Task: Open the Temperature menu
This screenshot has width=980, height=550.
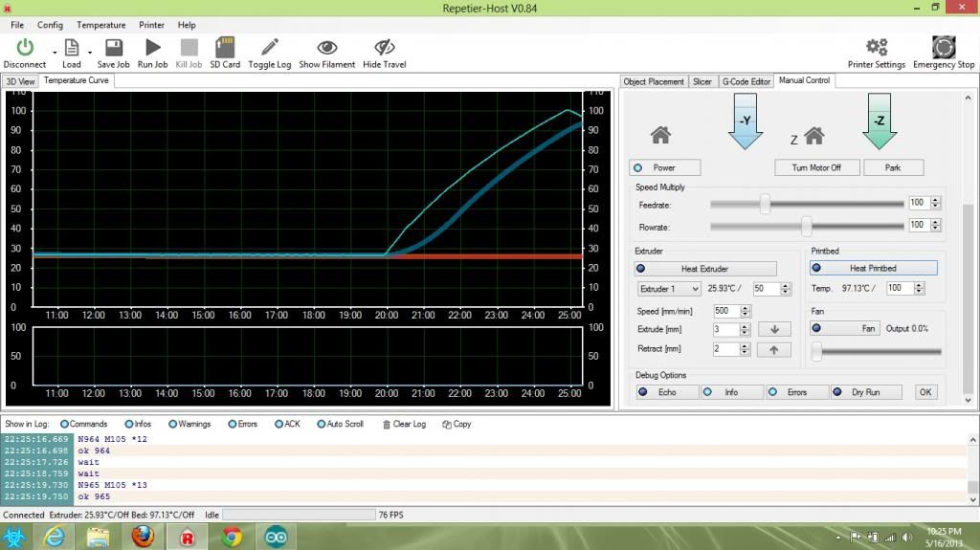Action: (x=101, y=25)
